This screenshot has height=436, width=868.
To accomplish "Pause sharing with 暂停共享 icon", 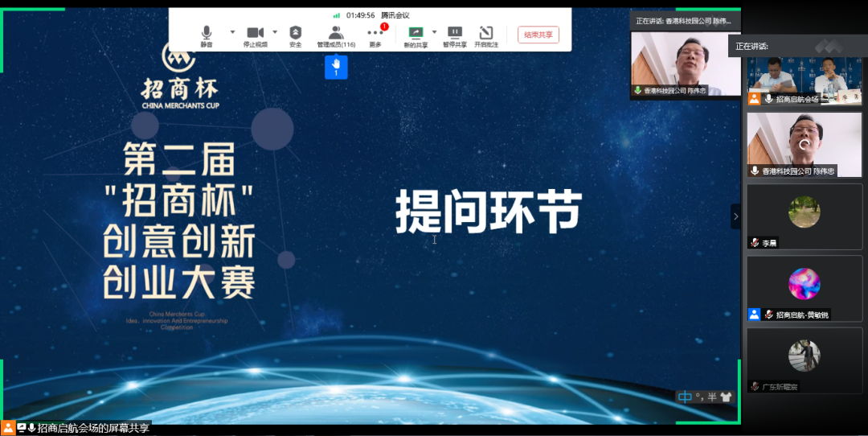I will (x=454, y=36).
